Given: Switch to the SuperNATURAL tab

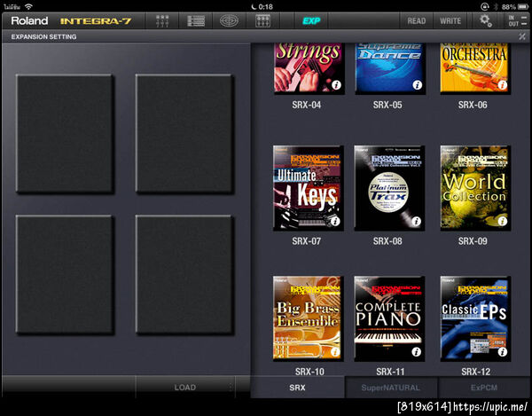Looking at the screenshot, I should [390, 388].
